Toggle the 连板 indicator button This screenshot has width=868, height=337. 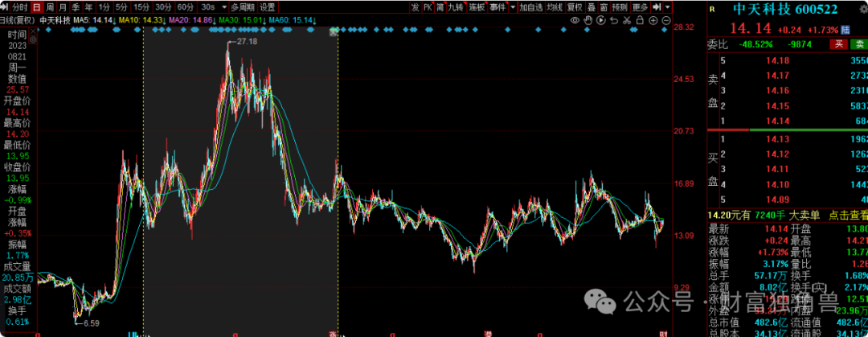pyautogui.click(x=477, y=7)
